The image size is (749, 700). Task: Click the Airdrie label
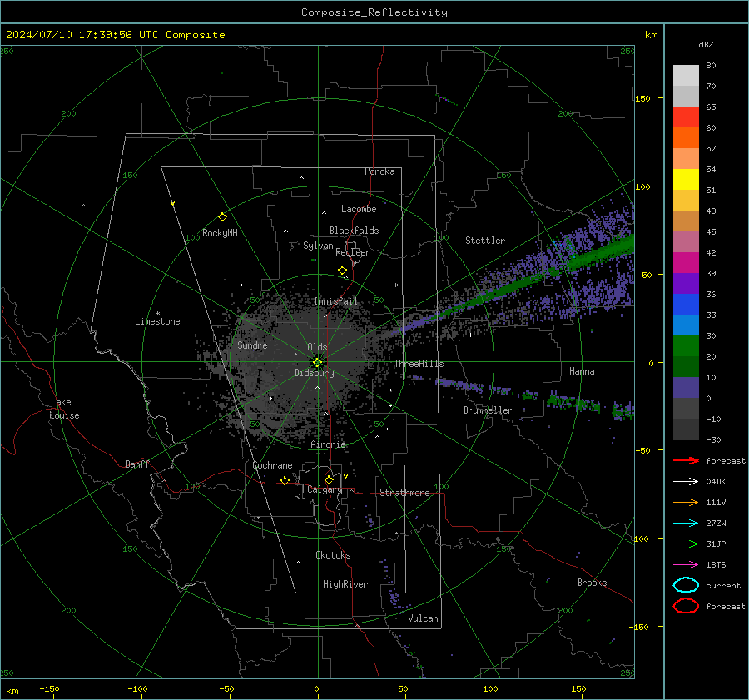[x=328, y=444]
